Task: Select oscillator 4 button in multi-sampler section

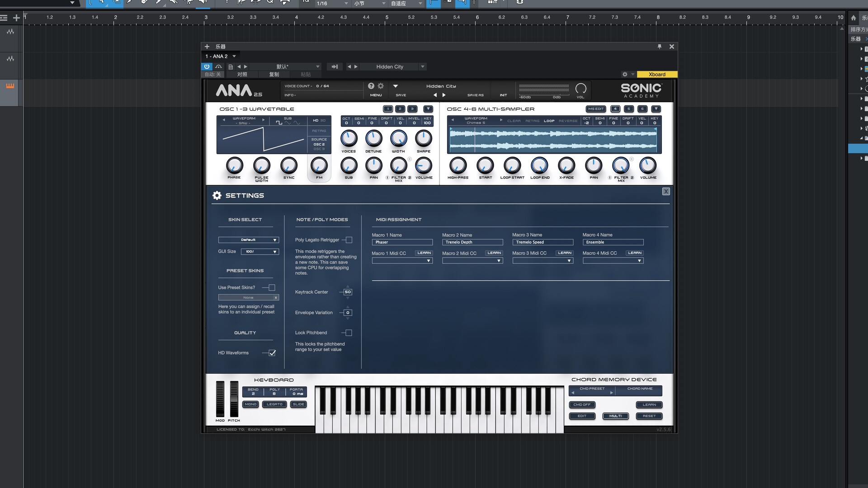Action: coord(615,109)
